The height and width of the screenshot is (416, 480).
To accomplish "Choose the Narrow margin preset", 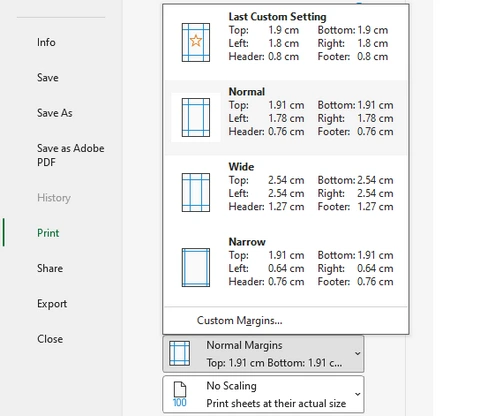I will pos(286,267).
